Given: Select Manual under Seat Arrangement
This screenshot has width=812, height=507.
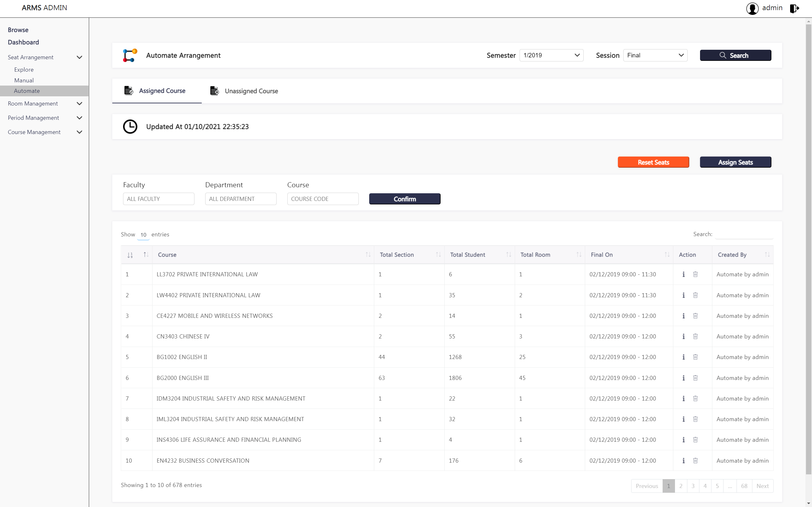Looking at the screenshot, I should (x=24, y=80).
